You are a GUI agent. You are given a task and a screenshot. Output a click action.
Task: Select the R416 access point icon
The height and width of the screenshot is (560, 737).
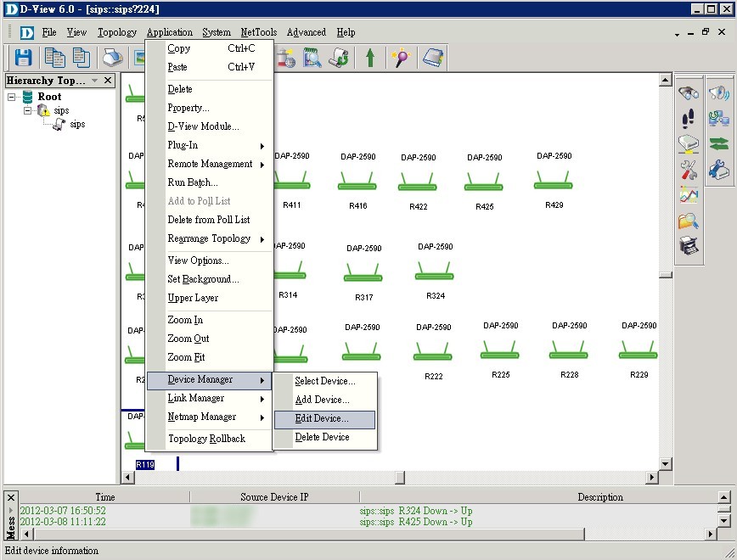(x=357, y=182)
